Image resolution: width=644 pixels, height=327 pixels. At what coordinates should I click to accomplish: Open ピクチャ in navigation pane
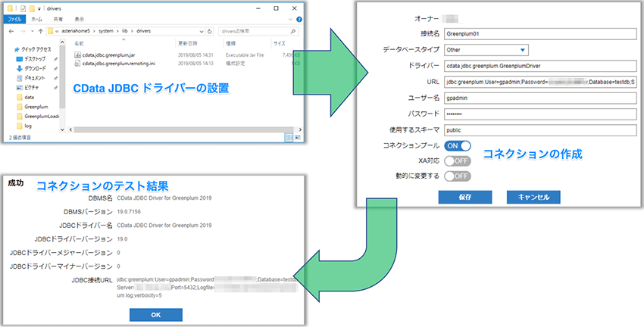point(32,88)
